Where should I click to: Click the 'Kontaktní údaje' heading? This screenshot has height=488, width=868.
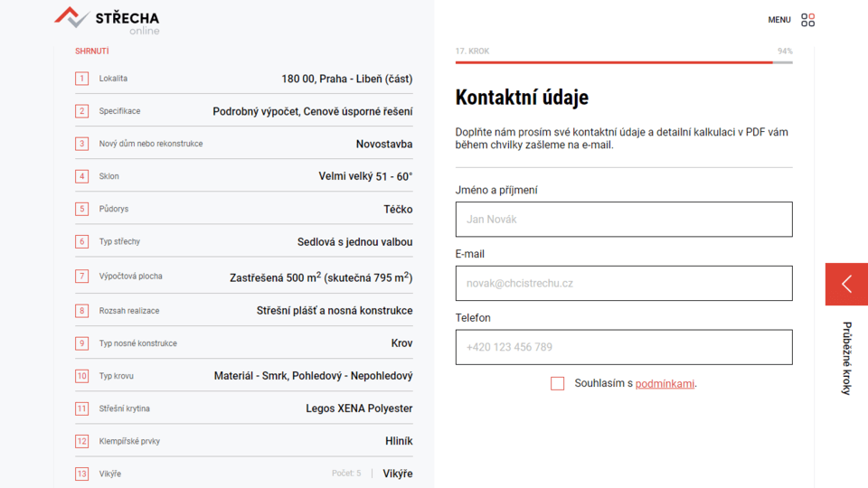click(x=522, y=98)
